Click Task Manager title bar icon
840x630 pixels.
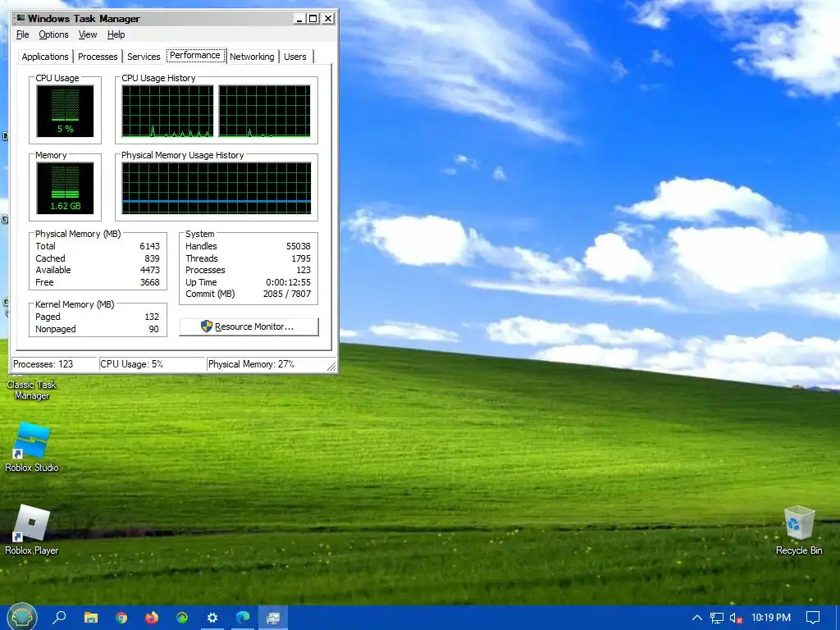point(21,18)
